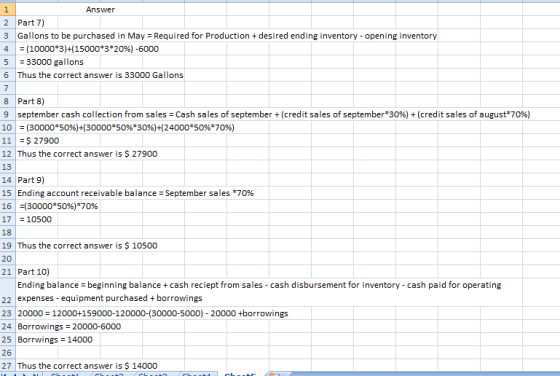Click the 'Part 7)' cell
The image size is (560, 376).
point(31,23)
